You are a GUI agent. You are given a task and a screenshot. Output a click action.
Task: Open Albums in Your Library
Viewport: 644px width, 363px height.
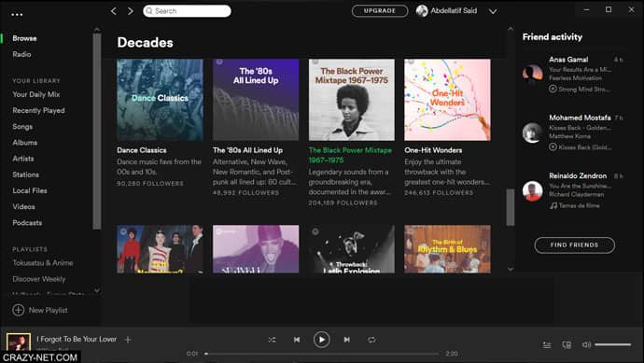click(x=25, y=143)
